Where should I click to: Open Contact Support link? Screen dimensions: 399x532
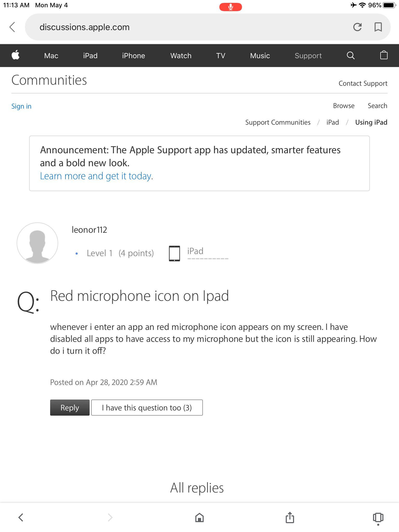click(x=363, y=83)
